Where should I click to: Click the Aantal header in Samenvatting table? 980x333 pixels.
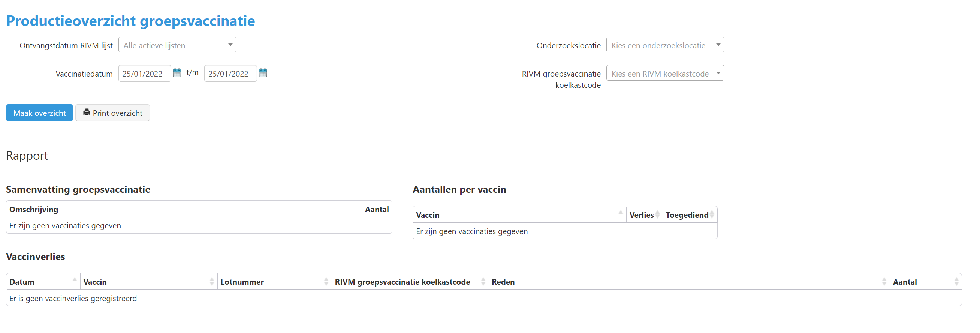point(376,209)
